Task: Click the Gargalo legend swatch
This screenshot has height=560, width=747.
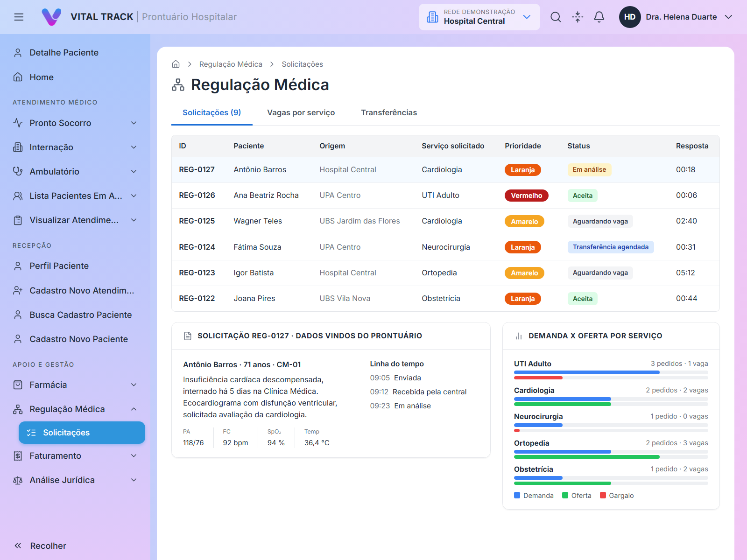Action: pyautogui.click(x=603, y=495)
